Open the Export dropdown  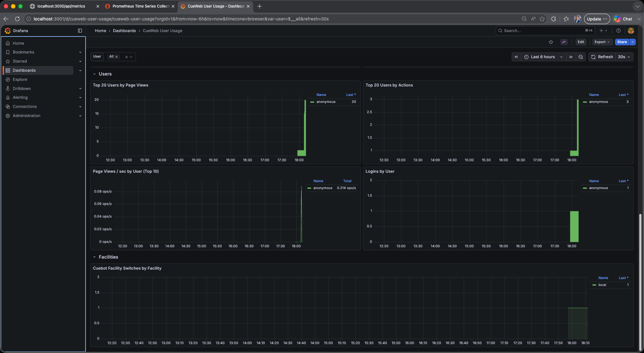602,42
